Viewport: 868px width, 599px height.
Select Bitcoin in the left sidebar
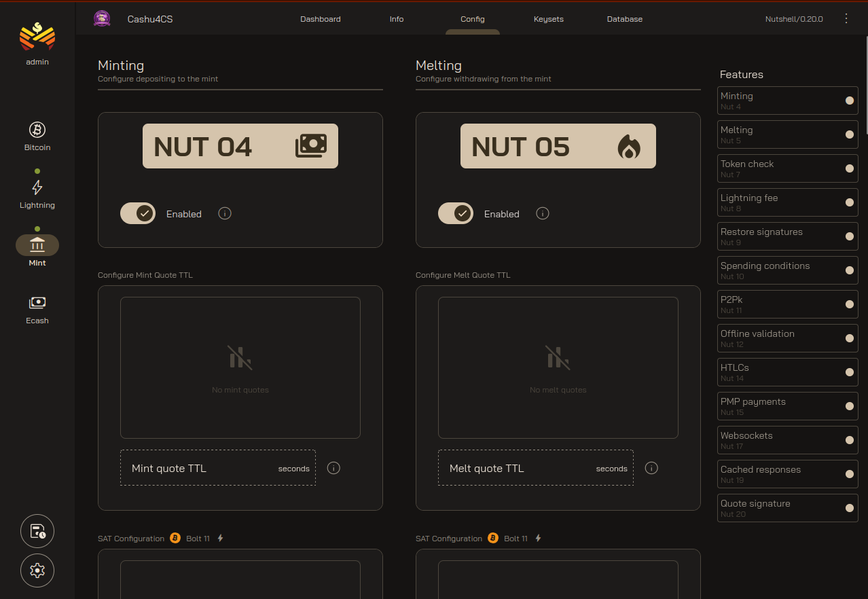(37, 135)
